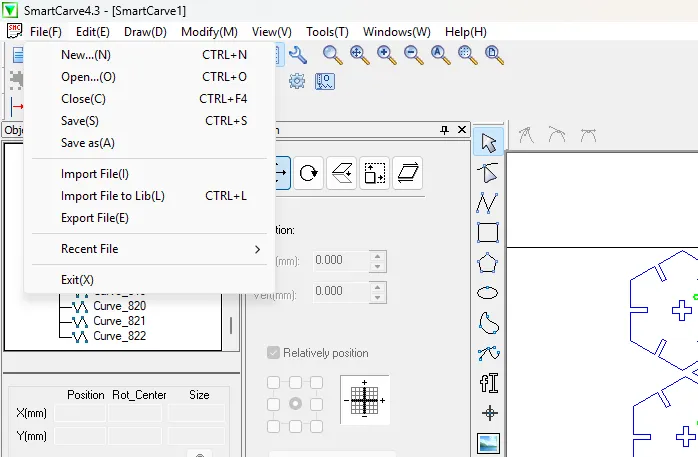Viewport: 698px width, 457px height.
Task: Select the middle-right anchor point box
Action: [317, 404]
